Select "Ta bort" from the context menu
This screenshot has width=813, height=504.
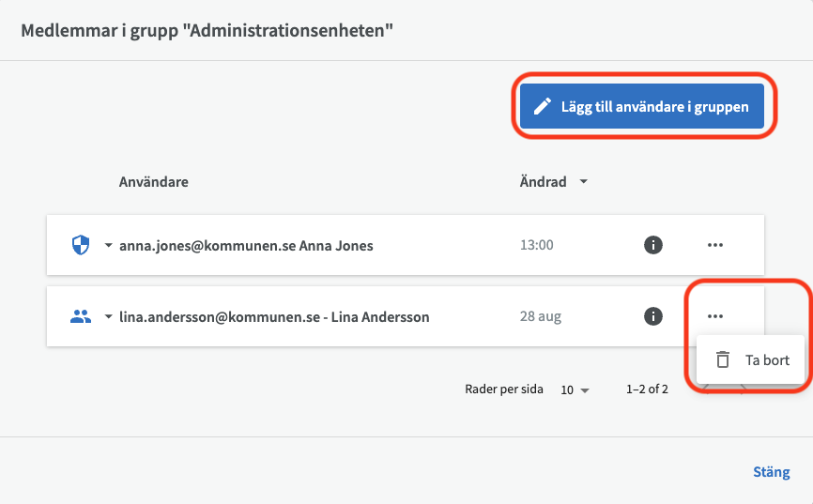click(766, 359)
